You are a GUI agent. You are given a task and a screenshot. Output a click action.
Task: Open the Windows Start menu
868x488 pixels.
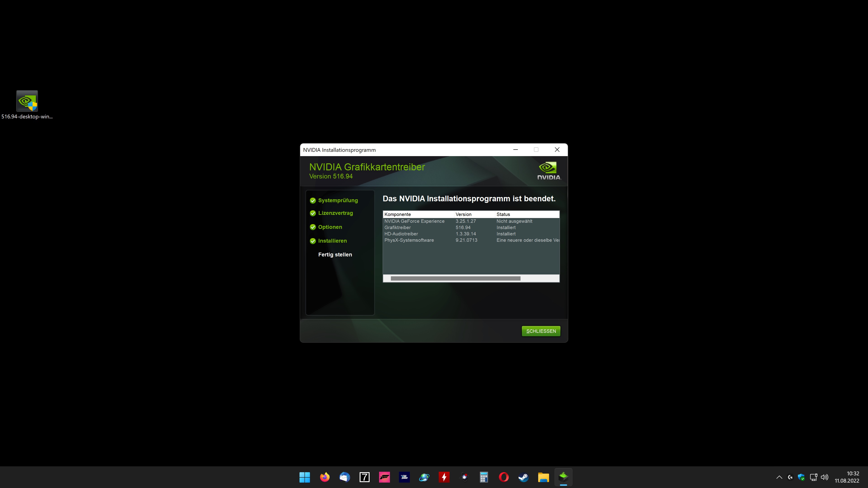305,477
